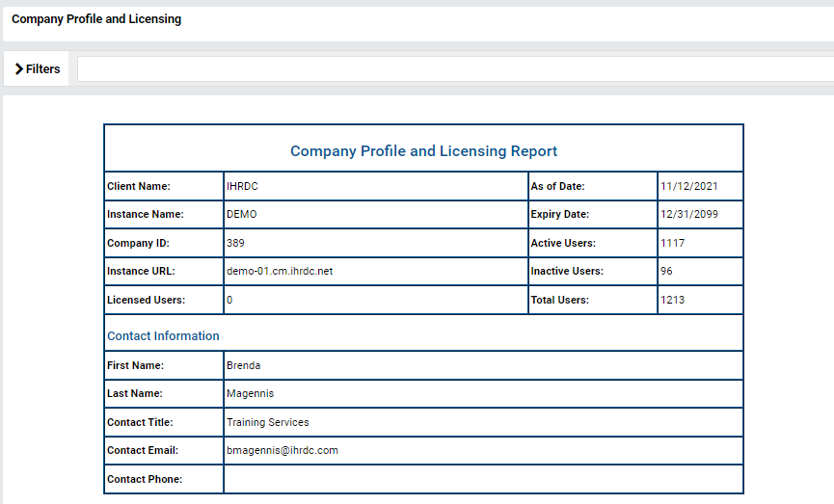This screenshot has width=834, height=504.
Task: Click the Expiry Date 12/31/2099 cell
Action: pos(700,214)
